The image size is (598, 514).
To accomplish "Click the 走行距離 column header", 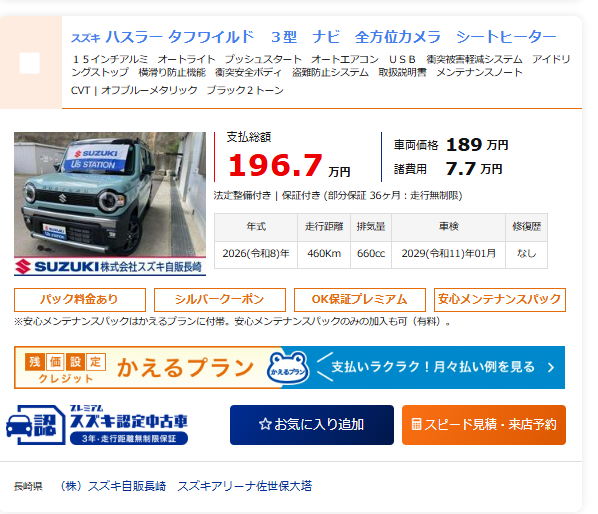I will [x=324, y=227].
